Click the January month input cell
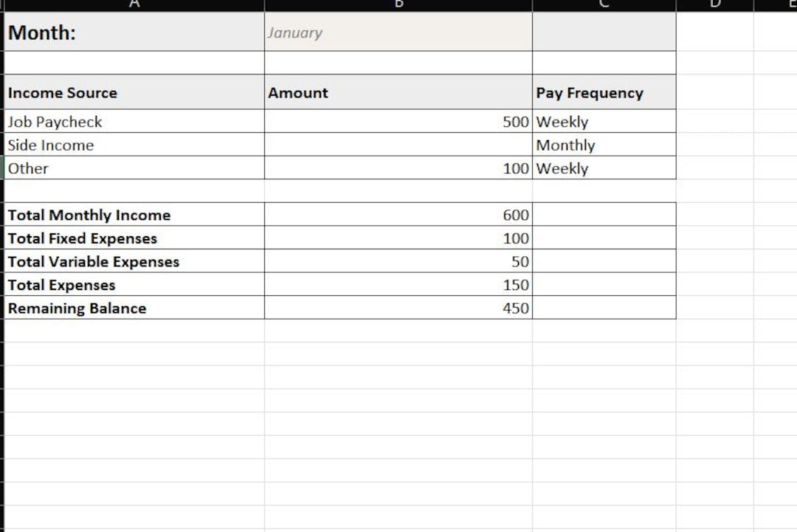797x532 pixels. 398,32
